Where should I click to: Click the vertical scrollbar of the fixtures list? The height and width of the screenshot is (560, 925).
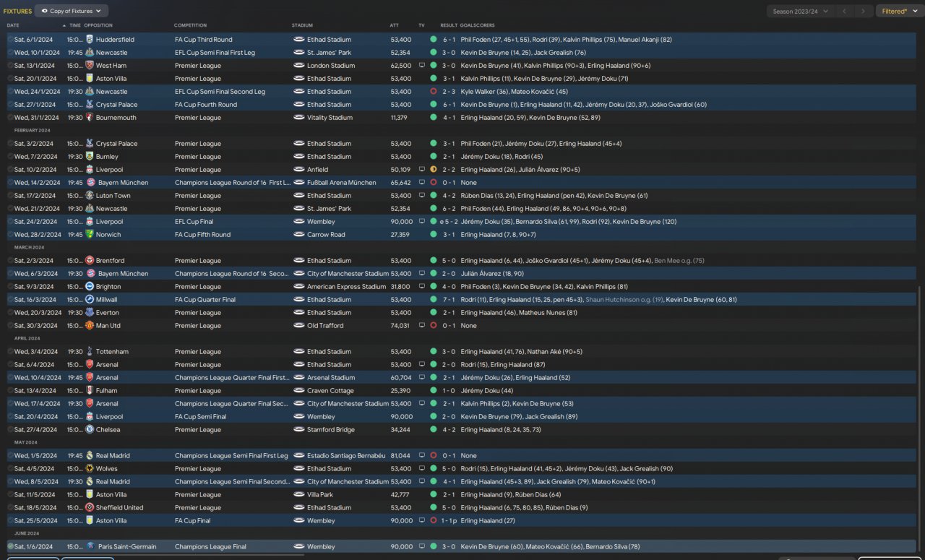[919, 419]
